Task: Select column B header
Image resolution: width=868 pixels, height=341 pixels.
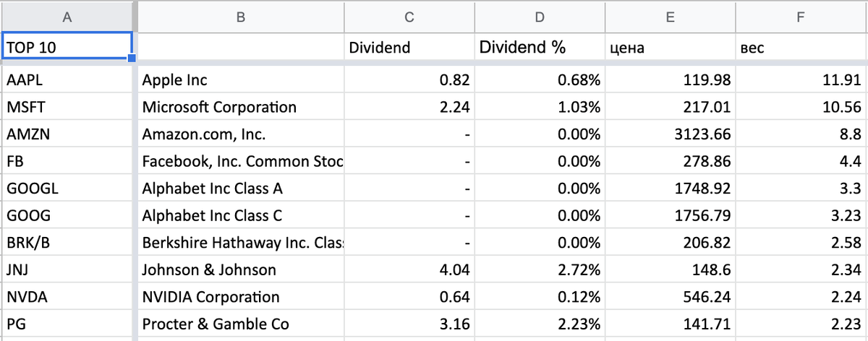Action: [240, 17]
